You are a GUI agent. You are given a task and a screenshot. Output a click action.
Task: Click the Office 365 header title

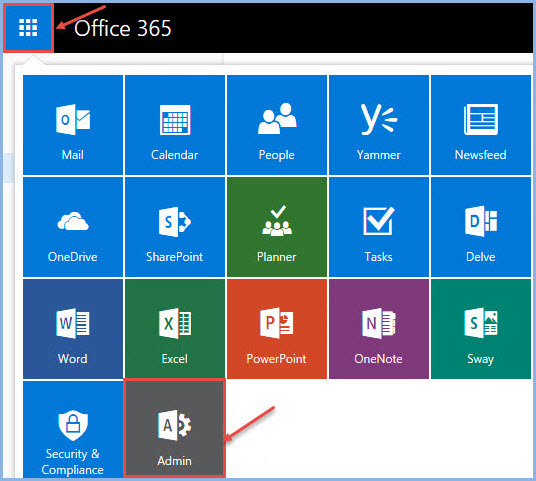click(x=123, y=28)
